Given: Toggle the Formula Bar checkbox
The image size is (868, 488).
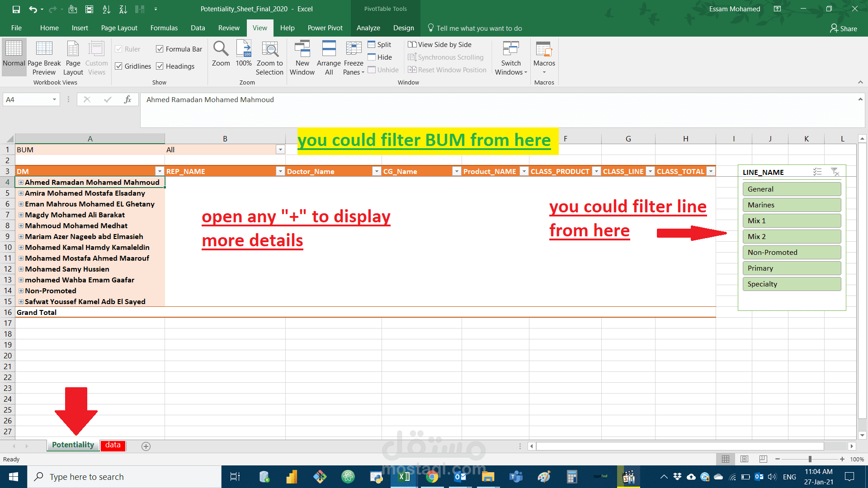Looking at the screenshot, I should point(160,49).
